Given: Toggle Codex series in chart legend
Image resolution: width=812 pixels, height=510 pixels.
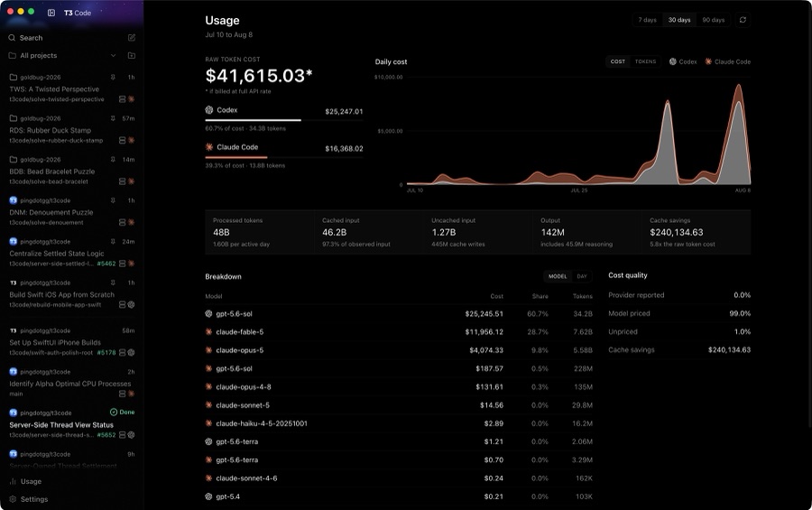Looking at the screenshot, I should 683,61.
